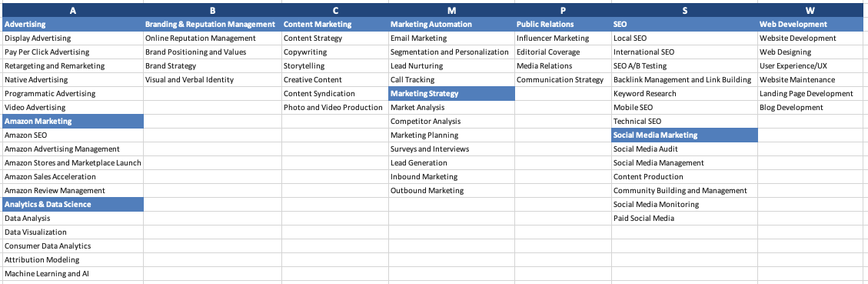Click the Web Development heading cell
868x284 pixels.
click(x=810, y=25)
